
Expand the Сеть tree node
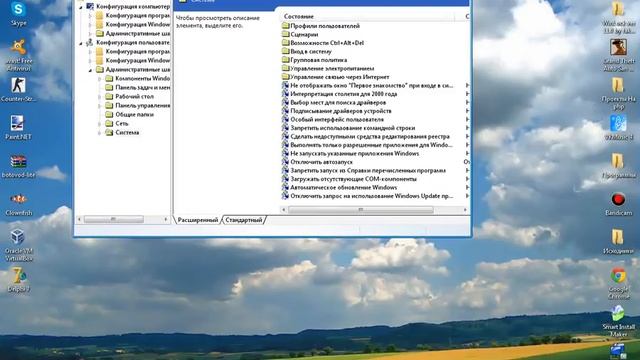pos(100,123)
